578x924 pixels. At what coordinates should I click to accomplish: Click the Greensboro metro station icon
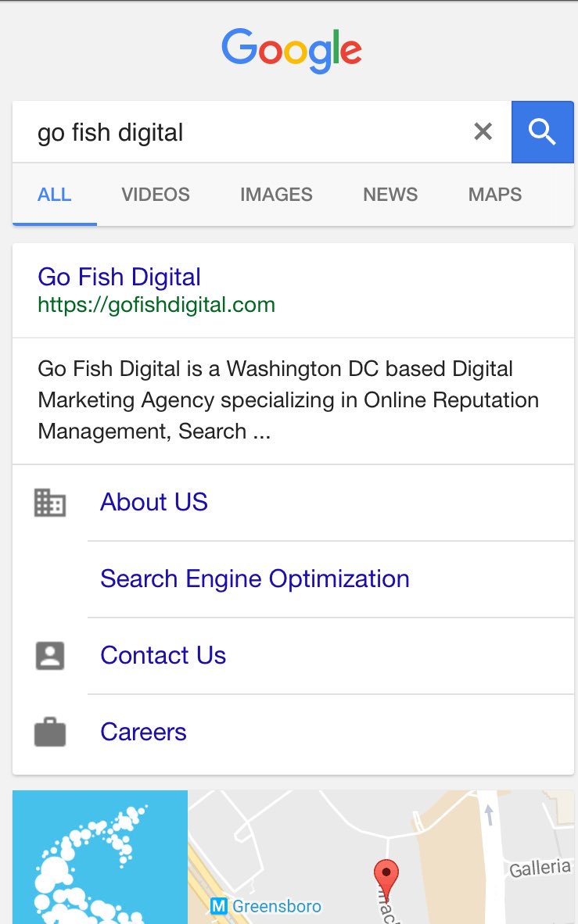(220, 907)
